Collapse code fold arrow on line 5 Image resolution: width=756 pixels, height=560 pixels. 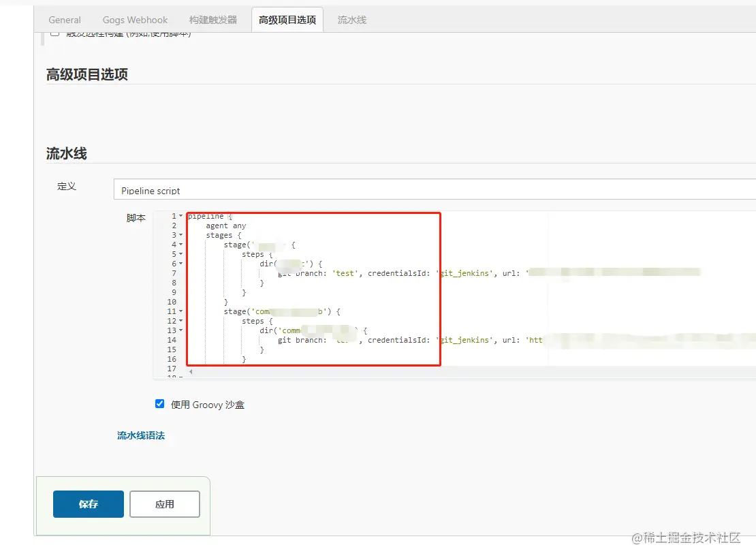[180, 254]
